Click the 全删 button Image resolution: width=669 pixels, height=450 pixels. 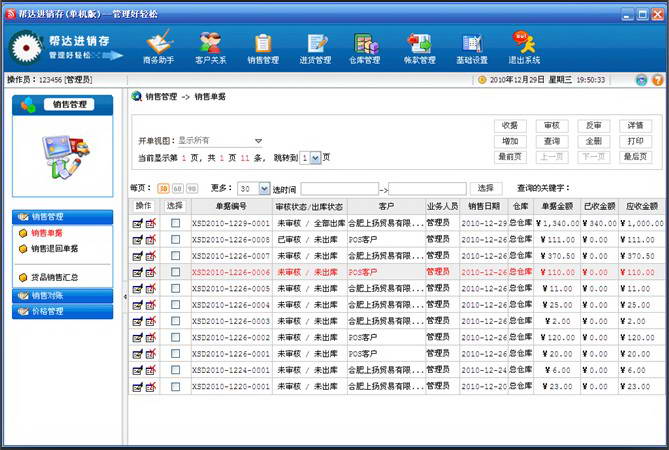[x=593, y=141]
